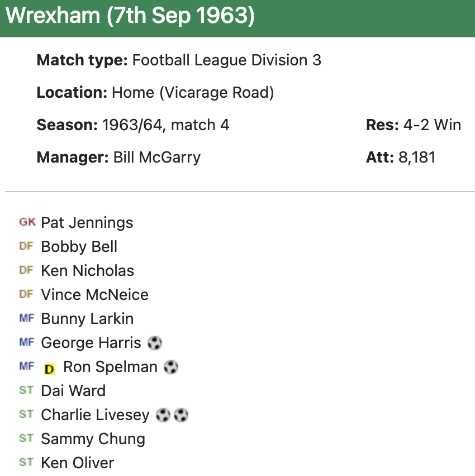The width and height of the screenshot is (475, 476).
Task: Click the GK icon beside Pat Jennings
Action: [27, 222]
